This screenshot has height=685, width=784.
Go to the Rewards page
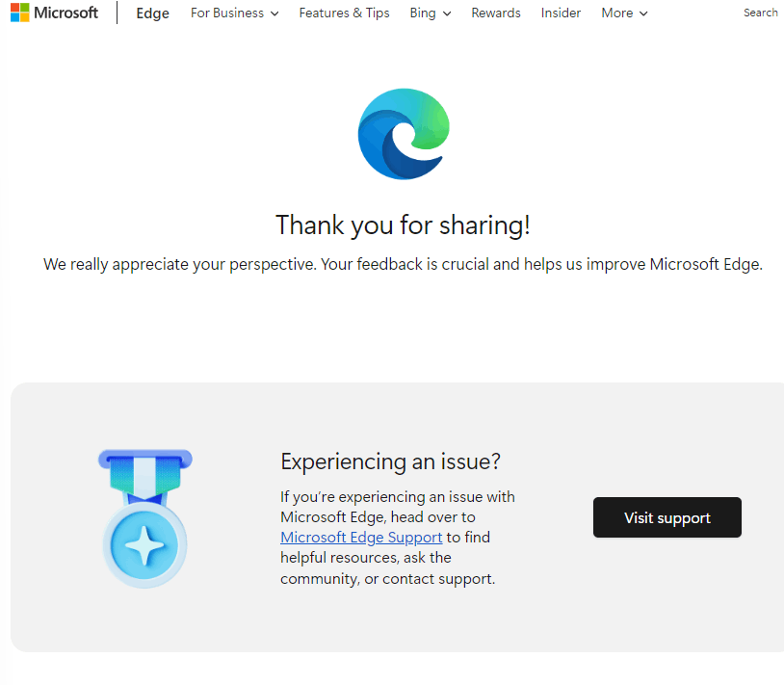click(x=495, y=13)
